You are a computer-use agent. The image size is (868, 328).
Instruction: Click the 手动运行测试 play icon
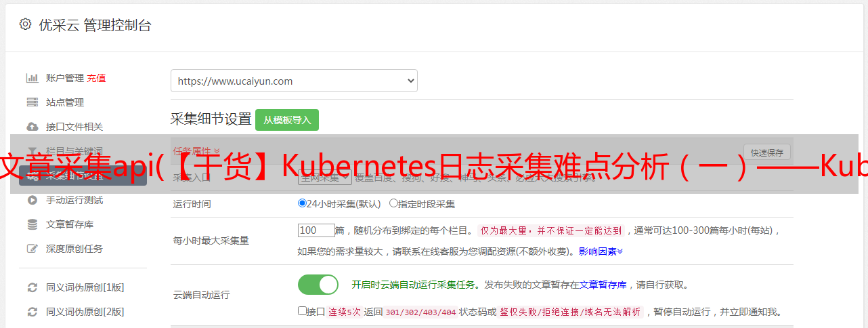pyautogui.click(x=32, y=200)
